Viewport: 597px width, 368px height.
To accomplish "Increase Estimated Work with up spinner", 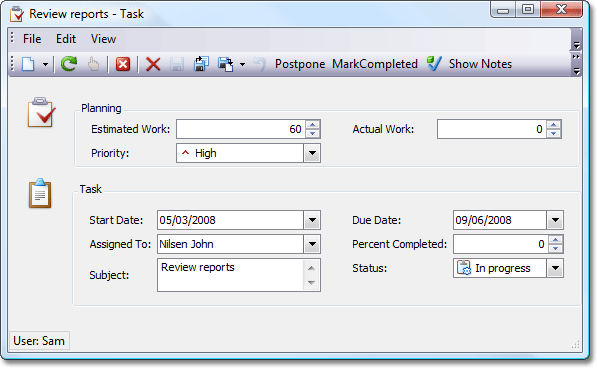I will pyautogui.click(x=313, y=124).
